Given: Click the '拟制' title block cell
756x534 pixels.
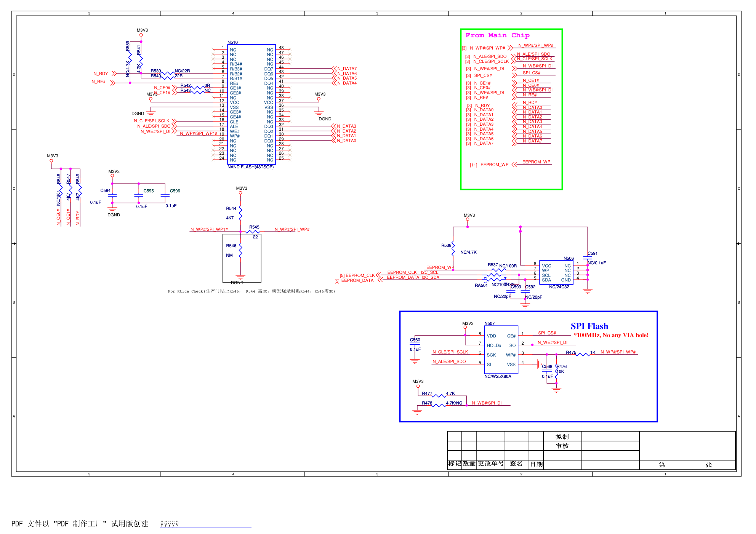Looking at the screenshot, I should [562, 436].
